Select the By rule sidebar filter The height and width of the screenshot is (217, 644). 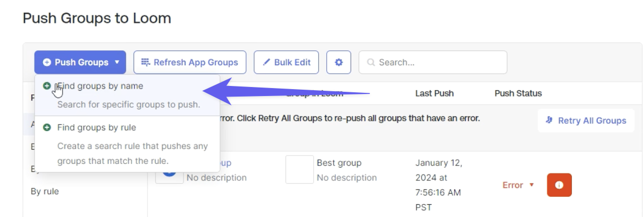45,192
